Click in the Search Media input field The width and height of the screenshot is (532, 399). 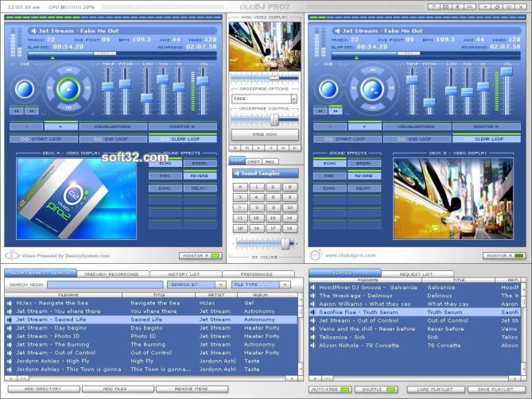click(105, 285)
